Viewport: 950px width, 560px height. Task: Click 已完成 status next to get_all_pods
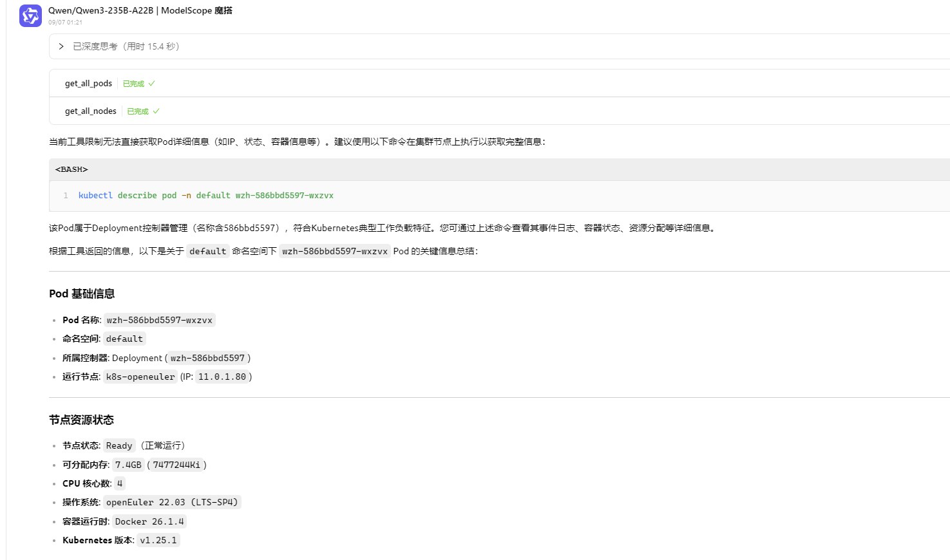coord(133,84)
